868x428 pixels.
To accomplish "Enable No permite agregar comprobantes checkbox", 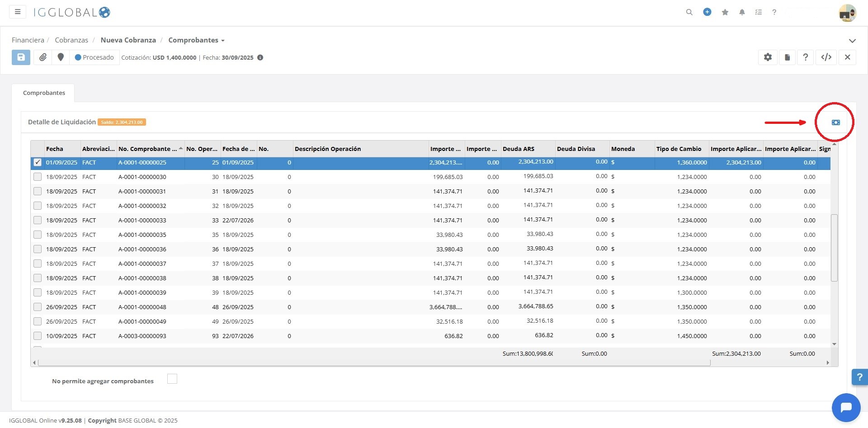I will click(172, 379).
